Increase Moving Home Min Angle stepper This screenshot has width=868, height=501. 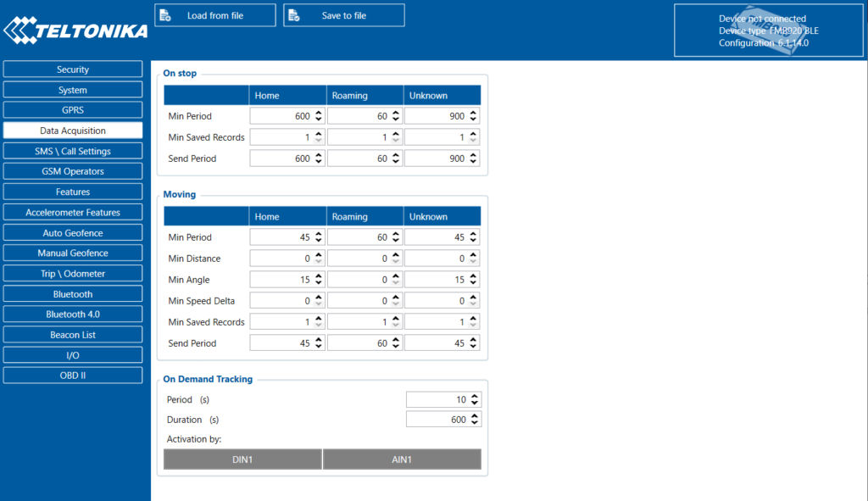click(x=319, y=277)
